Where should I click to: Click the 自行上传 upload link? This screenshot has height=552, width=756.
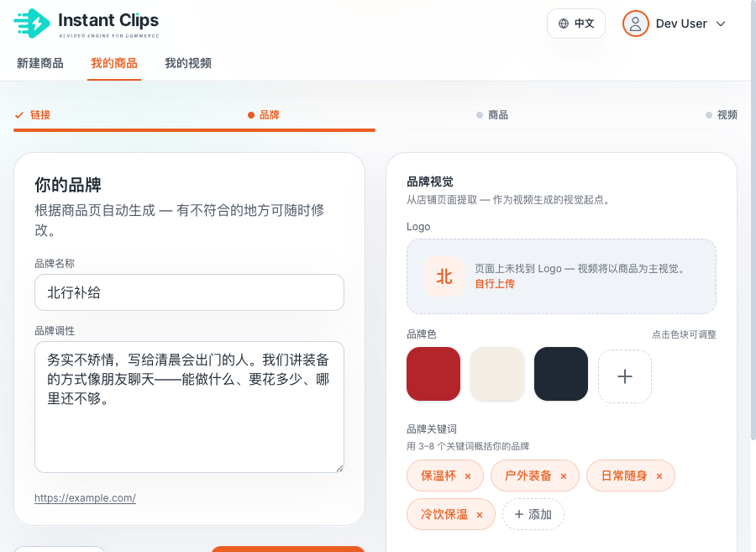[495, 283]
